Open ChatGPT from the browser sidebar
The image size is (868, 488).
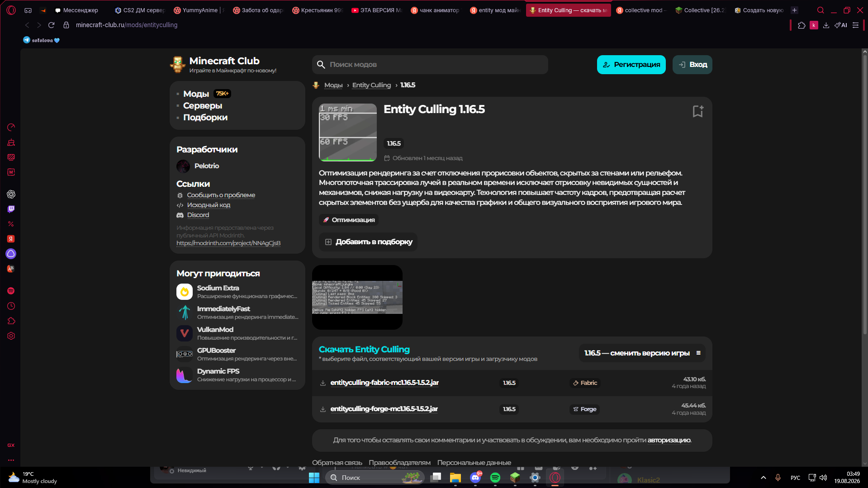click(11, 194)
